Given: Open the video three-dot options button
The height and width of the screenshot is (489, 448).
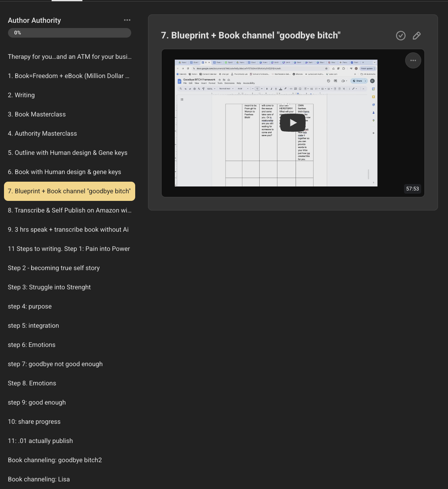Looking at the screenshot, I should (413, 60).
